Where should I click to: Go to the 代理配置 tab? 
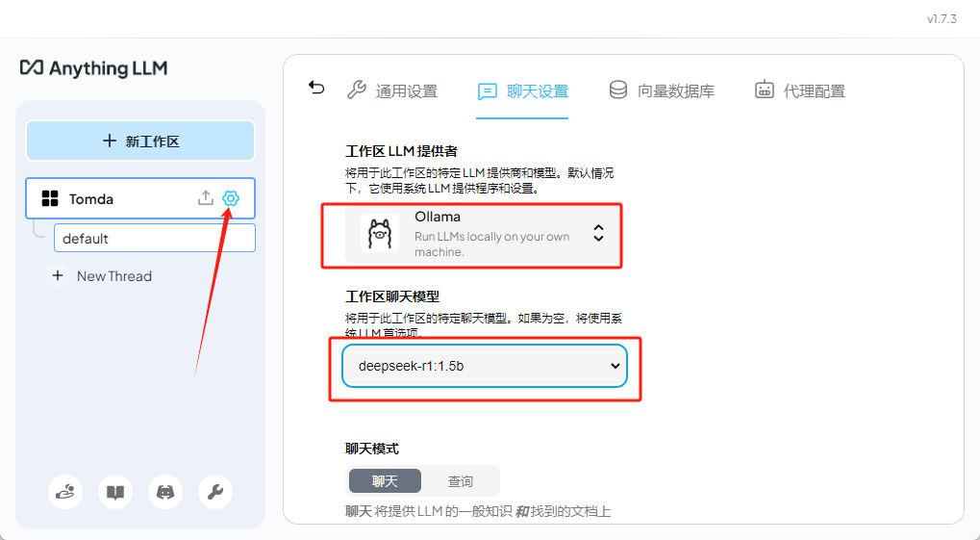(800, 91)
